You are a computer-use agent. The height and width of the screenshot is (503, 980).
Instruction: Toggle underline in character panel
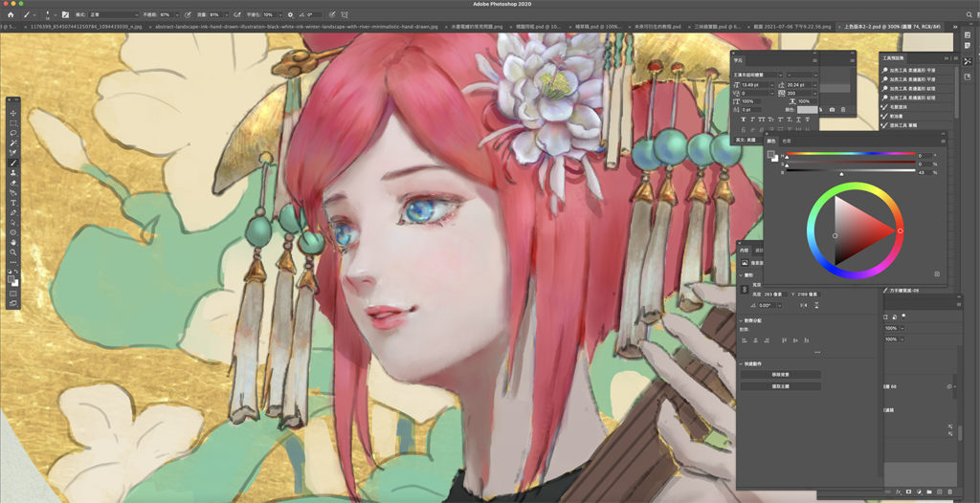click(798, 120)
